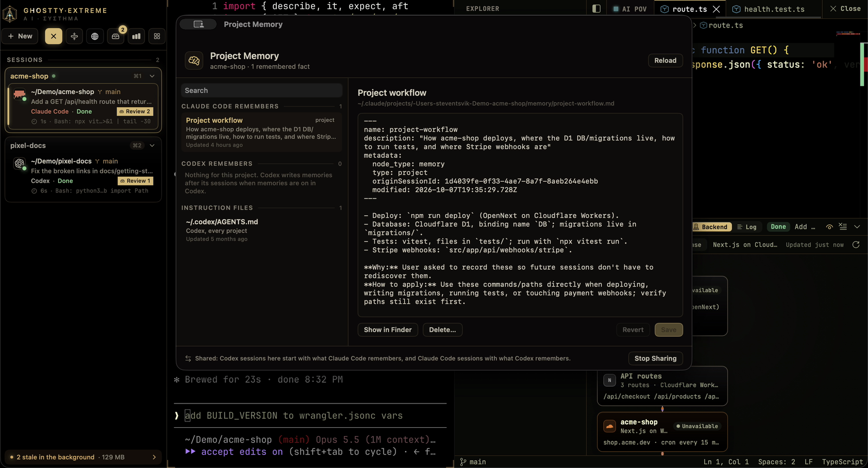Click the Reload button

(665, 61)
